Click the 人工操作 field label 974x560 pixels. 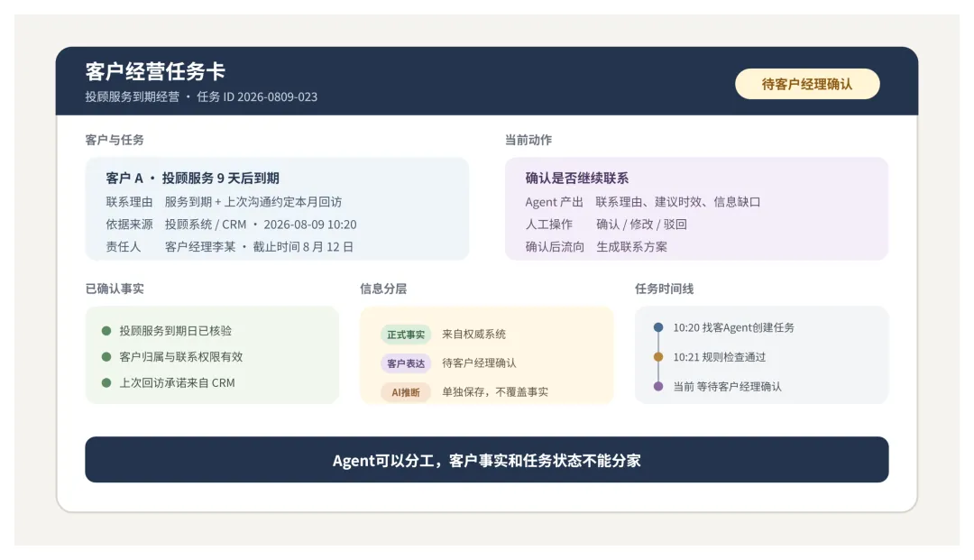[549, 225]
